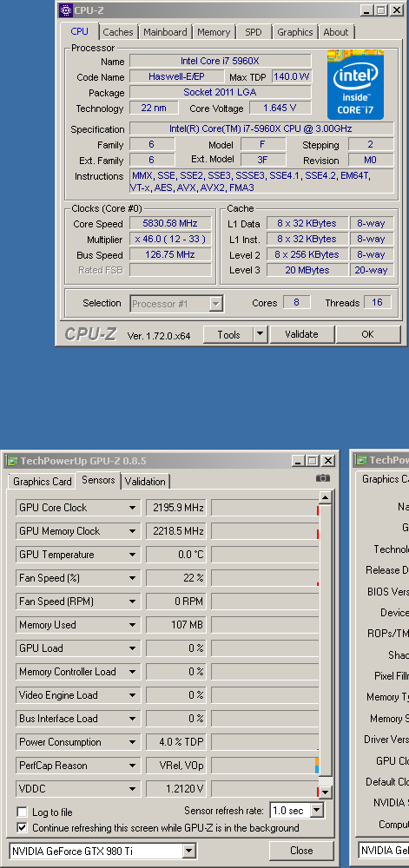Click the CPU-Z title bar icon
Viewport: 409px width, 868px height.
pos(65,10)
